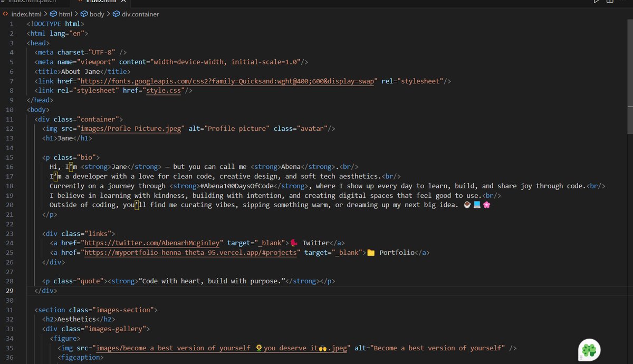The image size is (633, 364).
Task: Click line number 11 in the gutter
Action: click(x=9, y=119)
